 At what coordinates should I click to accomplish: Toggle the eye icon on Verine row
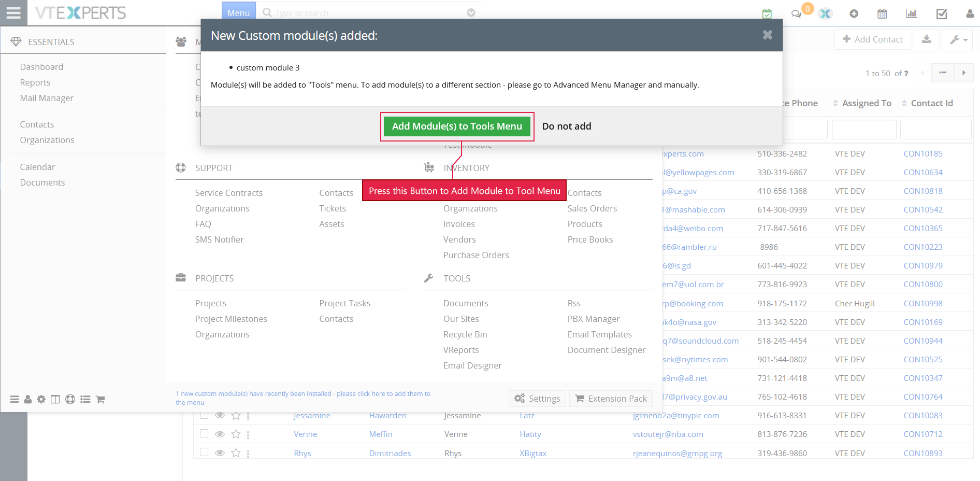pos(220,434)
